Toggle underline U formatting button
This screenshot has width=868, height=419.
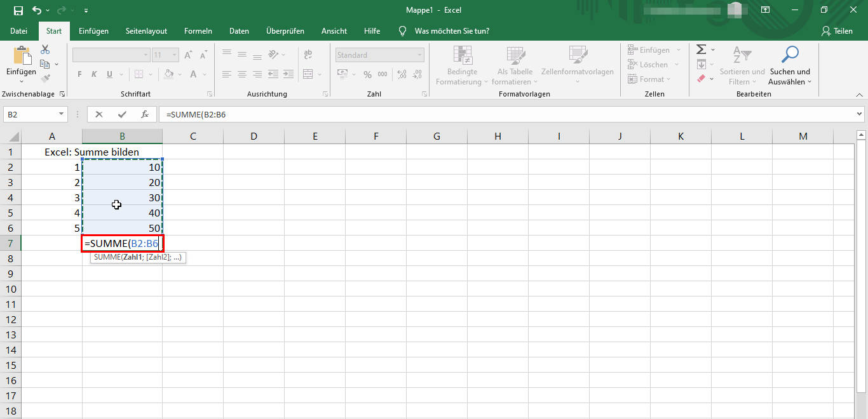tap(109, 74)
